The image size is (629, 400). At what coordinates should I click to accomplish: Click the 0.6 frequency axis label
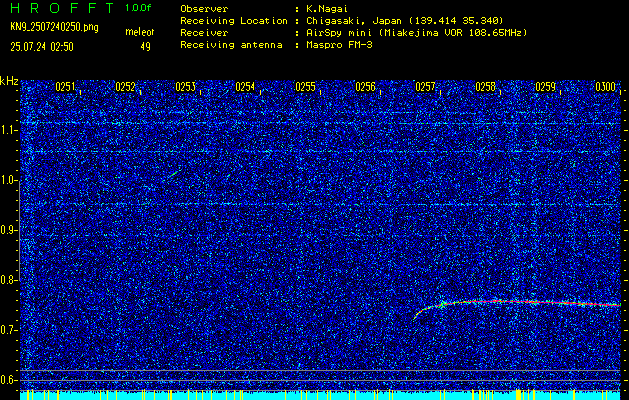pyautogui.click(x=9, y=380)
